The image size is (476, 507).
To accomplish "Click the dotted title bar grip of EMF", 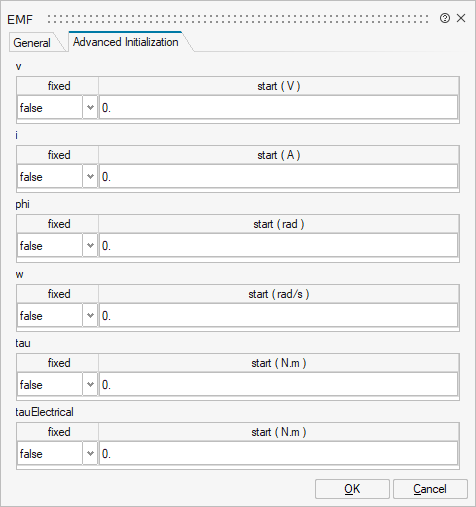I will tap(238, 19).
